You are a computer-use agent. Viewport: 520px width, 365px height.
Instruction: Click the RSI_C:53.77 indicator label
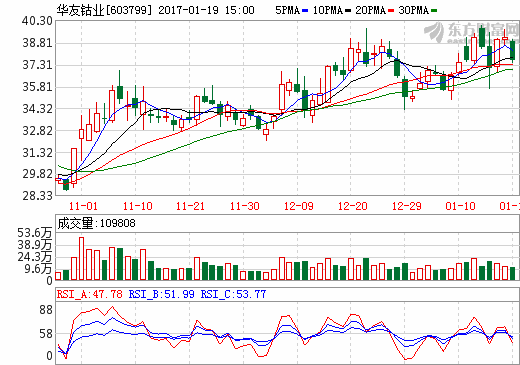click(x=233, y=294)
